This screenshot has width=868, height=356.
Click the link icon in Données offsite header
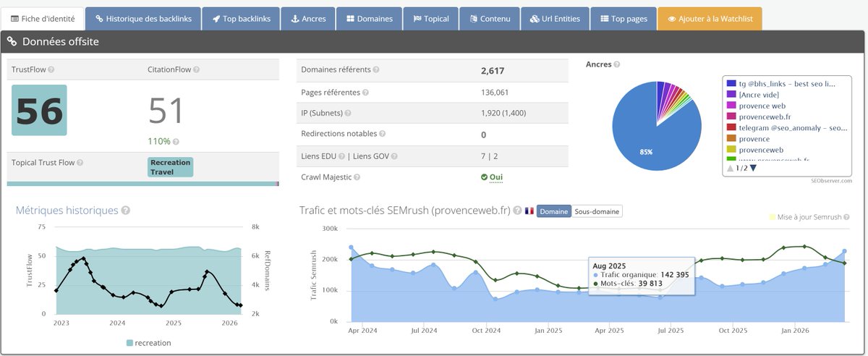click(12, 42)
